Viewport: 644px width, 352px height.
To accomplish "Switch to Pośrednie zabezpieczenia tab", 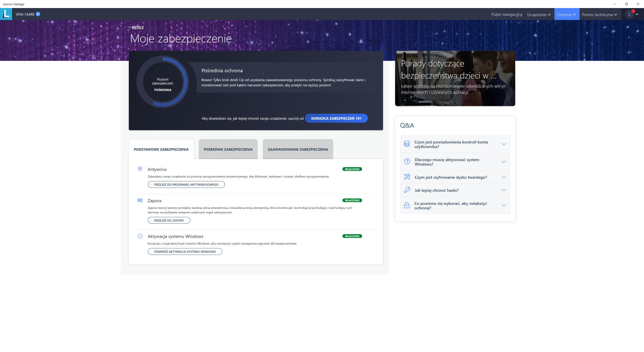I will pyautogui.click(x=228, y=150).
